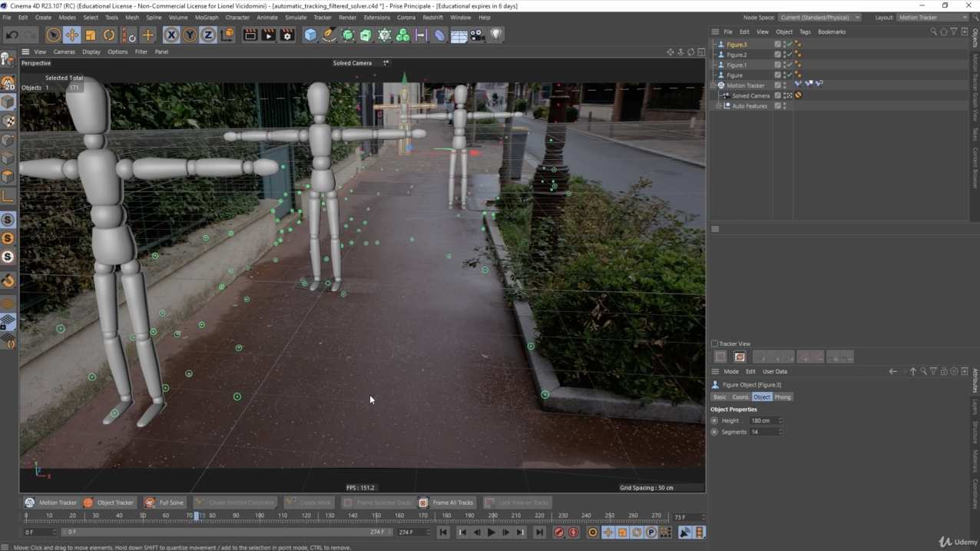Select the Rotate tool

108,35
